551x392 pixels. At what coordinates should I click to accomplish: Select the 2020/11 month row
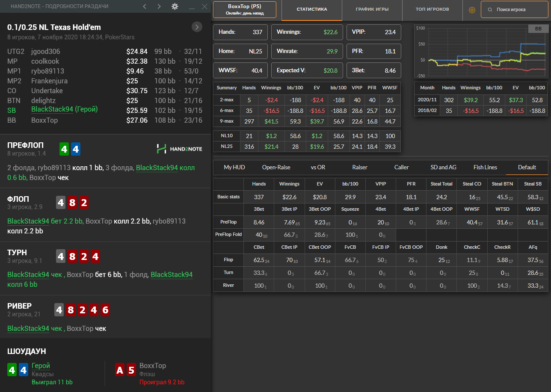point(481,100)
